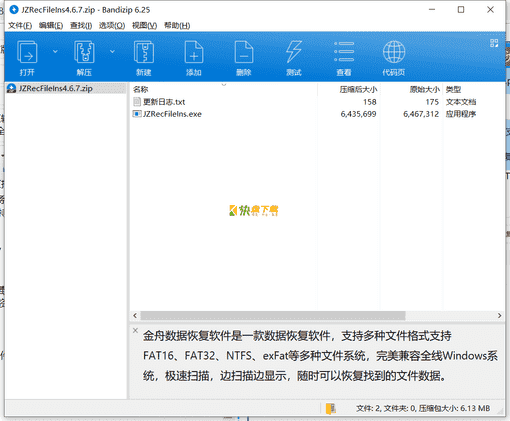Image resolution: width=510 pixels, height=421 pixels.
Task: Click the exe icon beside JZRecFileIns.exe
Action: [x=137, y=114]
